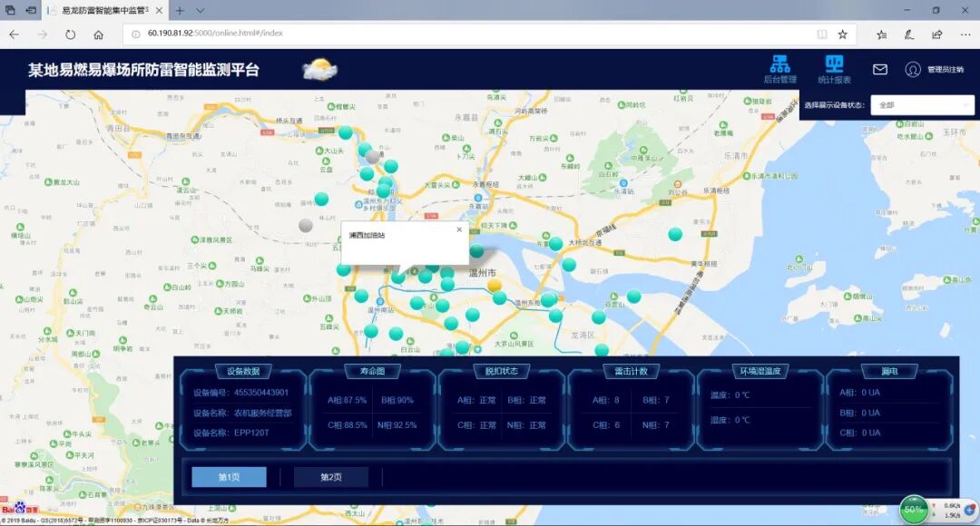Image resolution: width=980 pixels, height=526 pixels.
Task: Click the yellow warning device marker on map
Action: tap(495, 285)
